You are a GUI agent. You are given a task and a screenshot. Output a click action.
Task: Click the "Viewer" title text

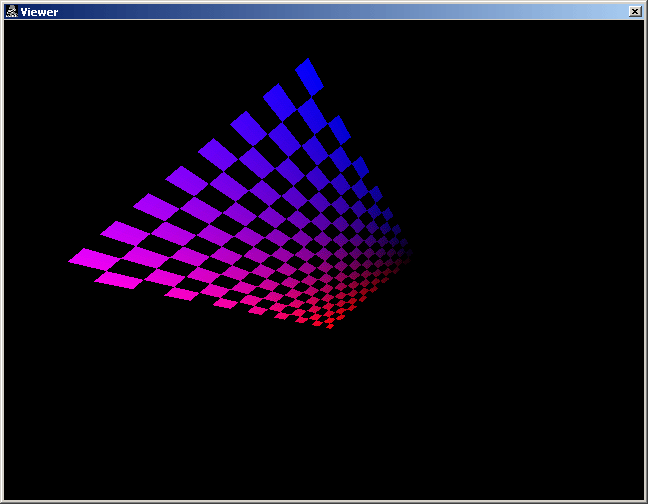[x=39, y=12]
